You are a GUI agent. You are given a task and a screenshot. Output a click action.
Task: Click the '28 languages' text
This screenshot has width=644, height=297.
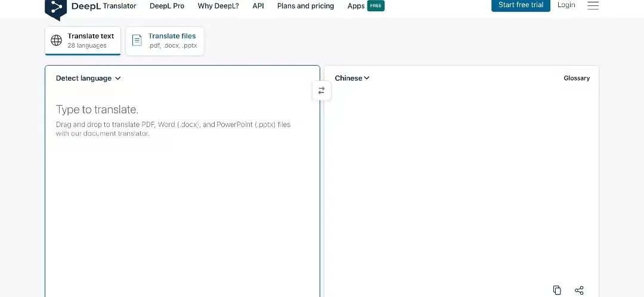click(x=87, y=45)
